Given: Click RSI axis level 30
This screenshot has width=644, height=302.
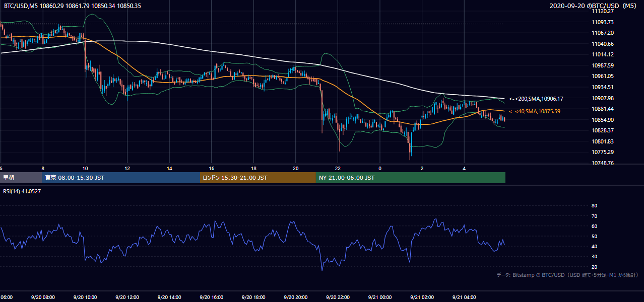Looking at the screenshot, I should coord(595,256).
